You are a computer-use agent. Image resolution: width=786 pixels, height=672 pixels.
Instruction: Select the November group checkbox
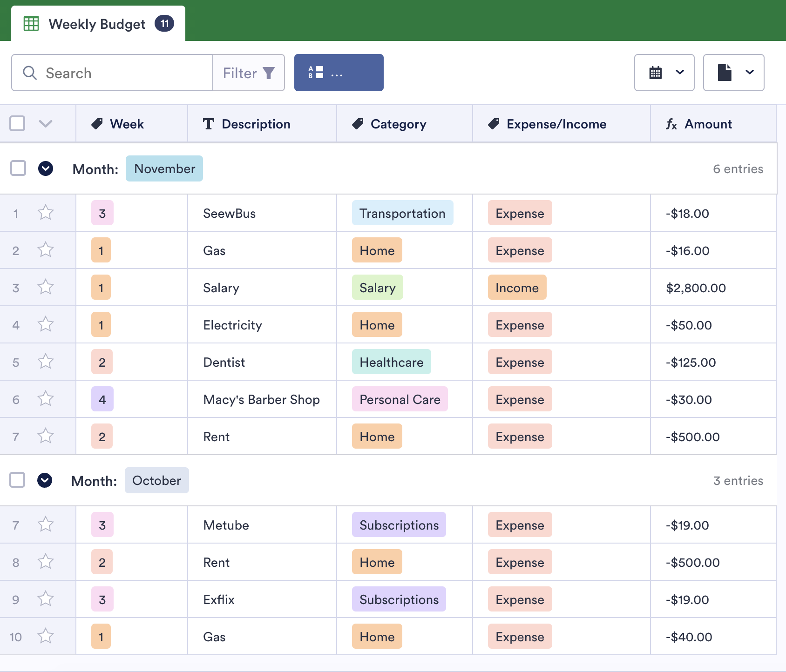coord(18,168)
